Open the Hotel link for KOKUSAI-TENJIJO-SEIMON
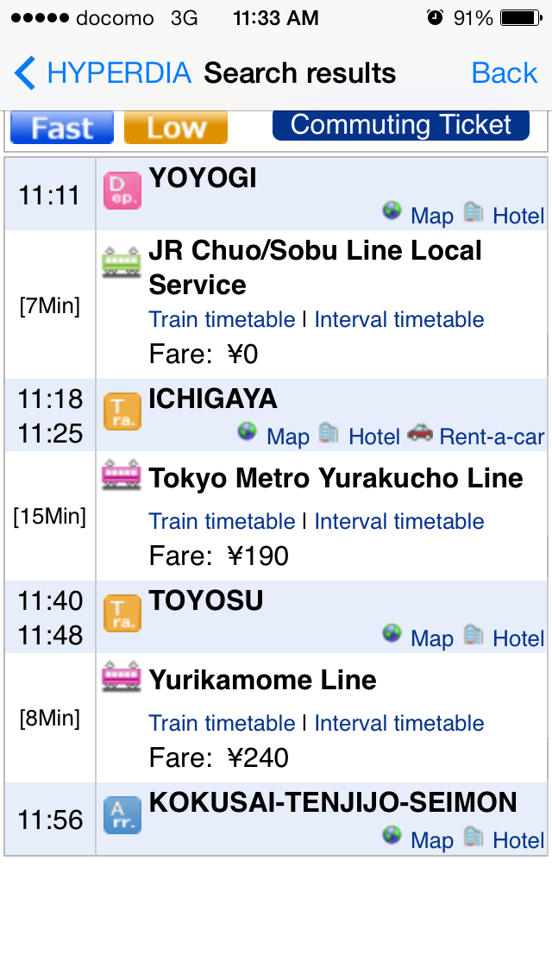552x980 pixels. (518, 841)
